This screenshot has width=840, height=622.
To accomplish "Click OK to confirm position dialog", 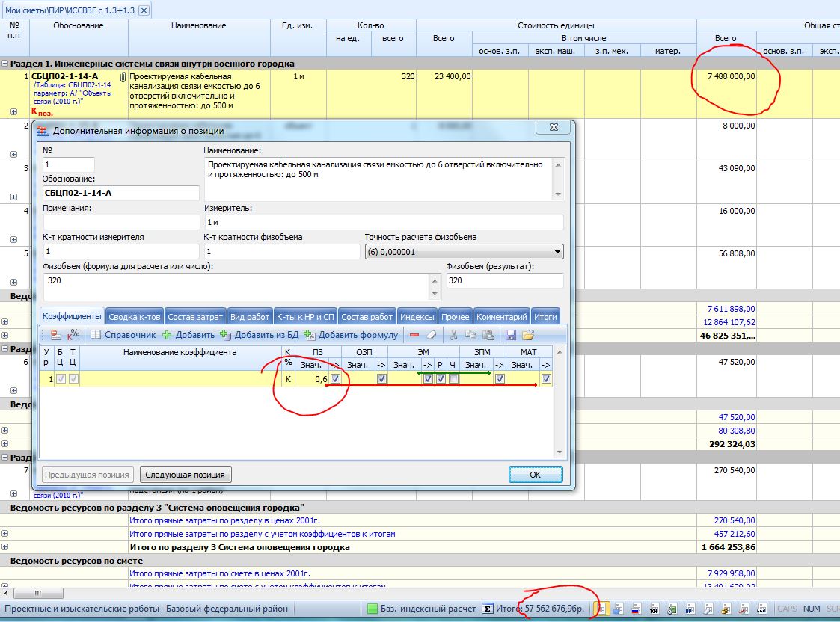I will [x=535, y=475].
